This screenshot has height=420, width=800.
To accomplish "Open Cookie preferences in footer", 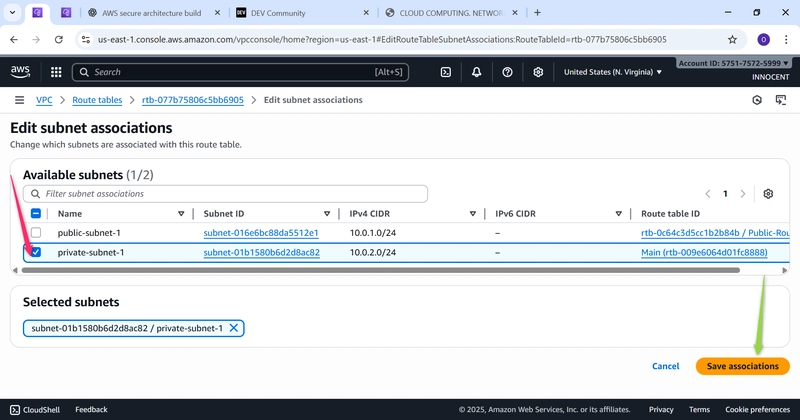I will [758, 410].
